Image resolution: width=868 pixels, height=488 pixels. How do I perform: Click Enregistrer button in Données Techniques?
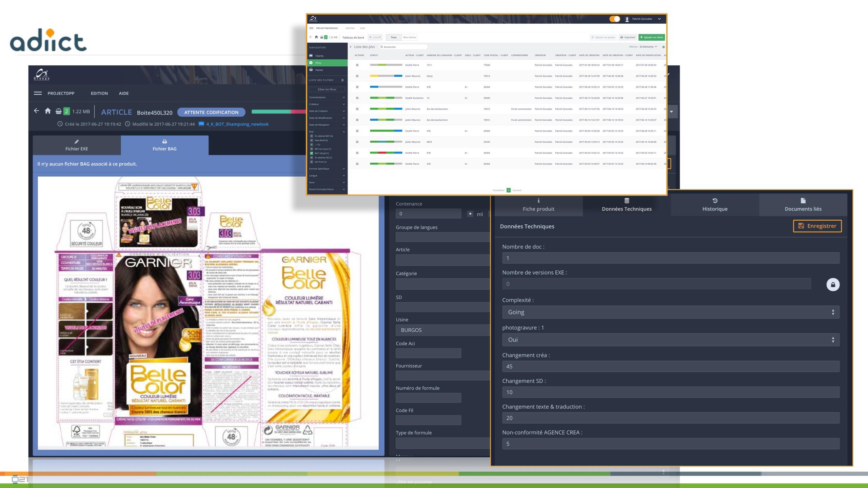coord(818,226)
